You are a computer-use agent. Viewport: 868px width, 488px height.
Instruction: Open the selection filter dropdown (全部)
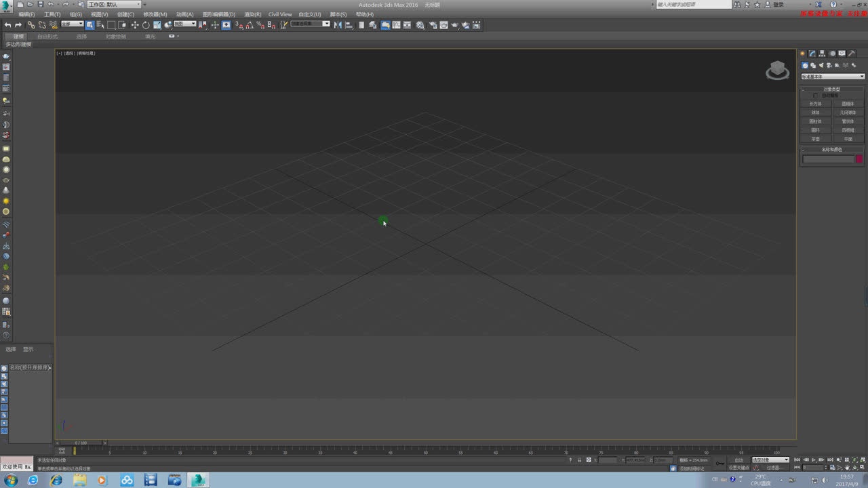pos(73,24)
